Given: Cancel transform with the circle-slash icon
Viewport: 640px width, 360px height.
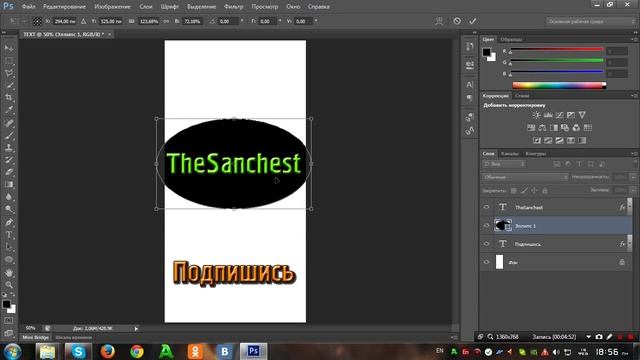Looking at the screenshot, I should 457,21.
